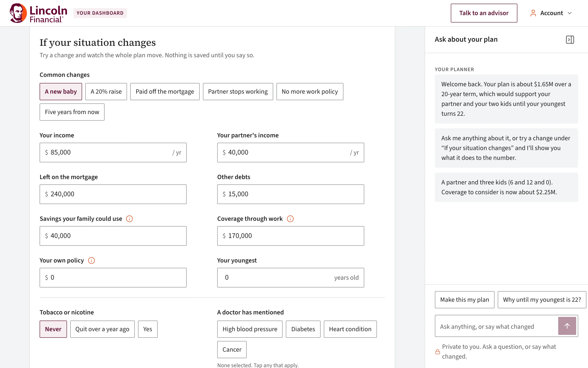Click Talk to an advisor button
588x368 pixels.
(484, 13)
